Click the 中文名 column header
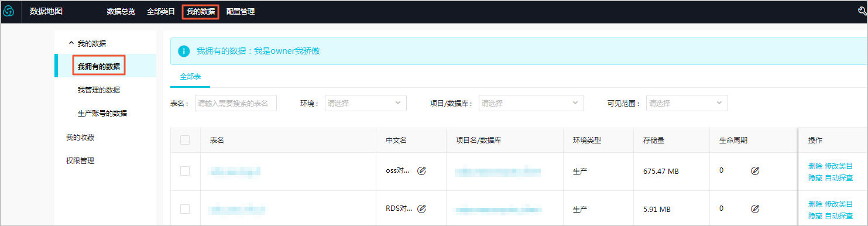 pyautogui.click(x=396, y=141)
